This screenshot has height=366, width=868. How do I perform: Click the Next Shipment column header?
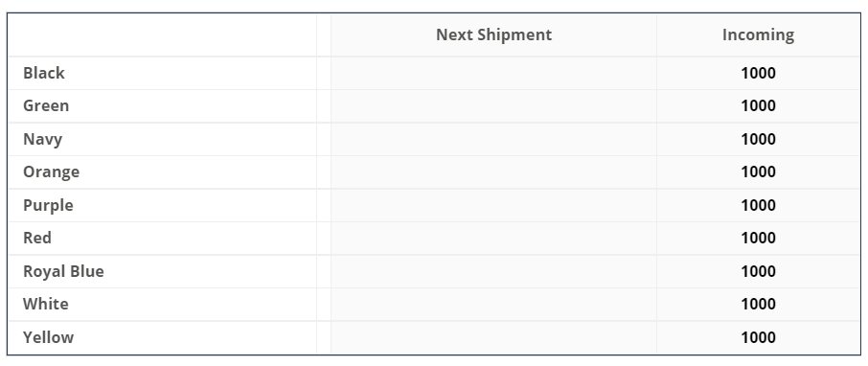pos(493,34)
